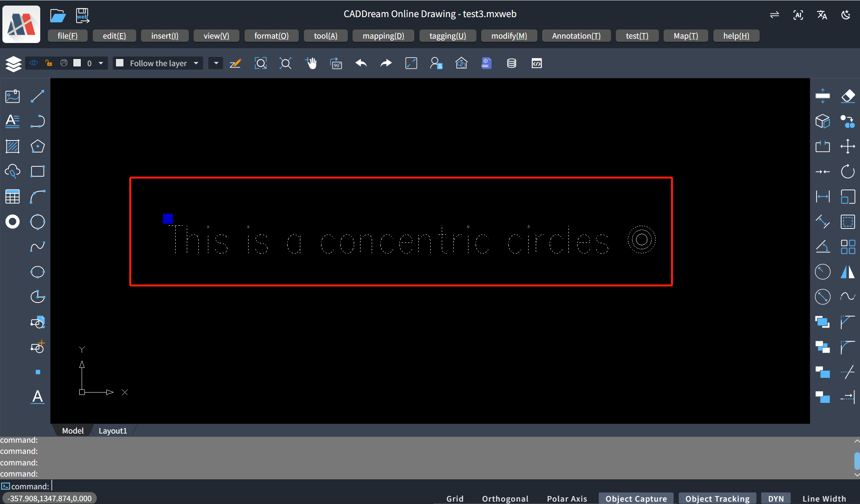The width and height of the screenshot is (860, 504).
Task: Expand the layer 0 dropdown
Action: 101,63
